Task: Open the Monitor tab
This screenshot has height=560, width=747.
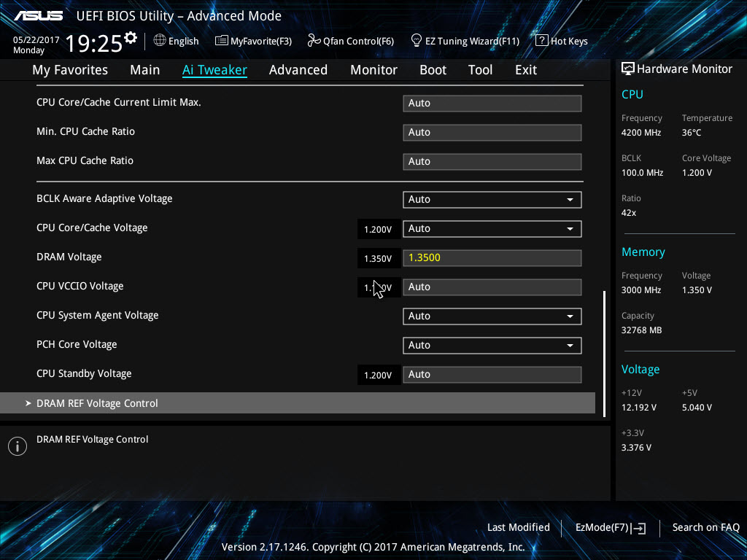Action: (374, 69)
